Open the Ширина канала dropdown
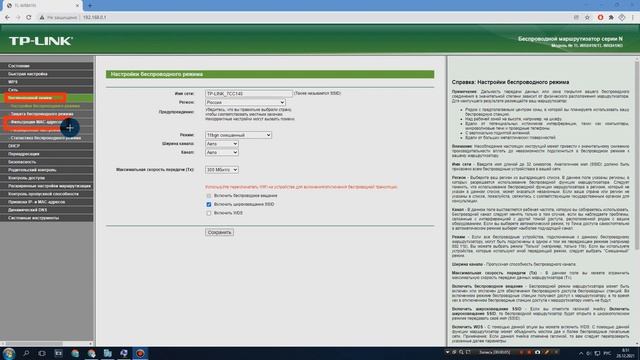Screen dimensions: 640x360 click(x=222, y=144)
